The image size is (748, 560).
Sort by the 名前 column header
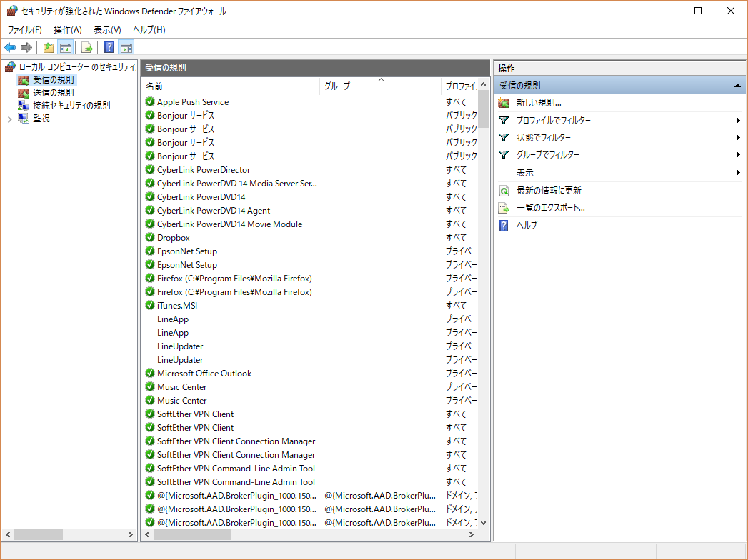(231, 86)
